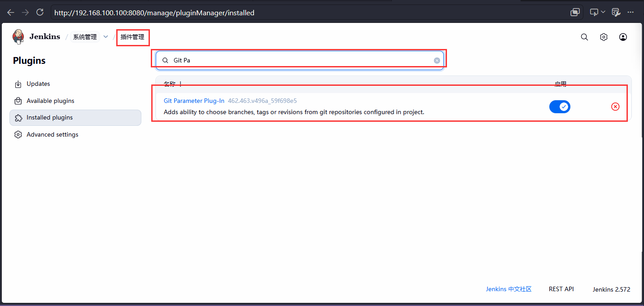Go to Updates in the Plugins sidebar

click(75, 84)
